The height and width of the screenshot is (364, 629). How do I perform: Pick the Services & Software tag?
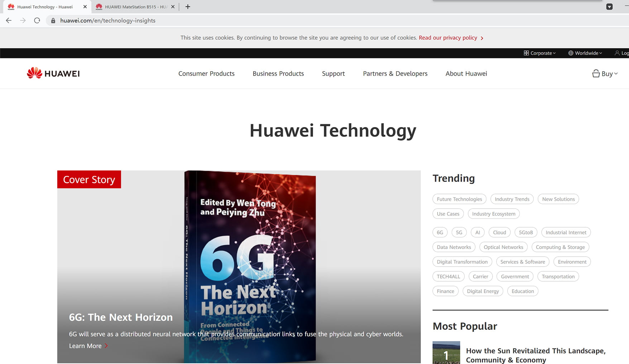pos(523,262)
